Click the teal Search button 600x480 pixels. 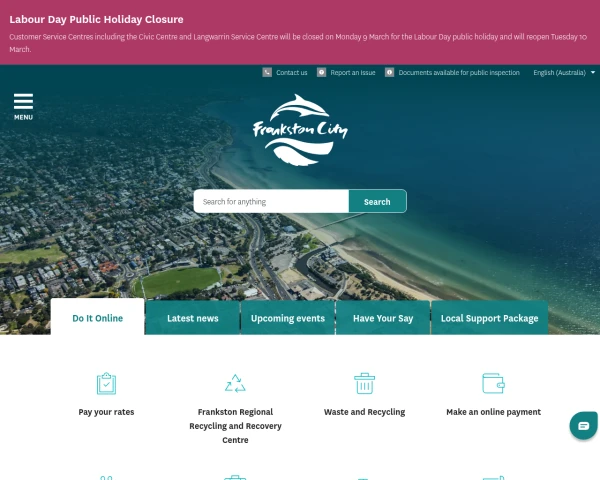click(x=377, y=201)
